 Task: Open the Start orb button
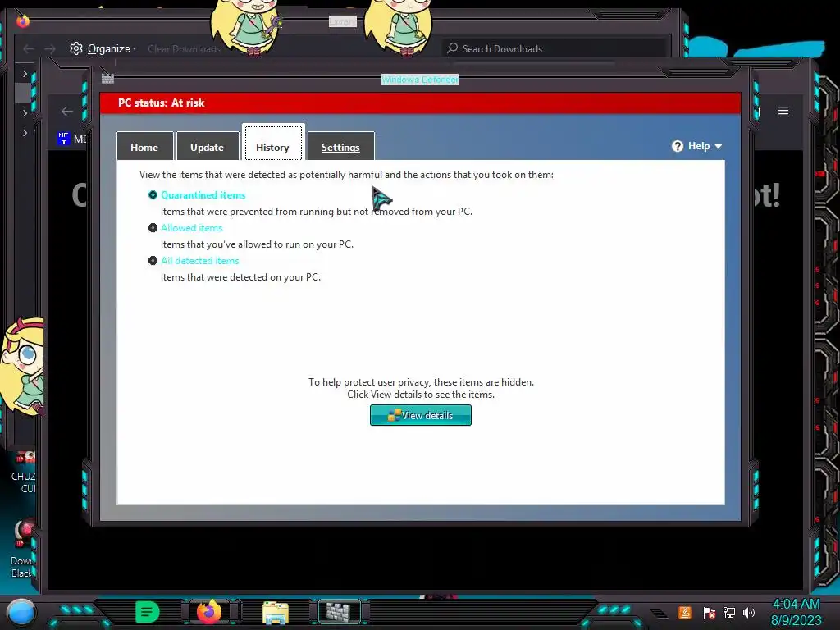coord(21,613)
